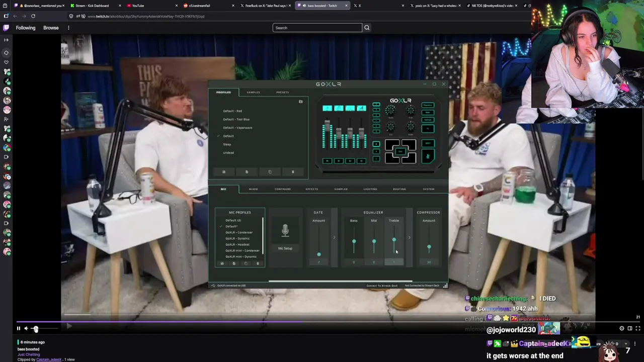Switch to the Samples tab

click(x=253, y=93)
